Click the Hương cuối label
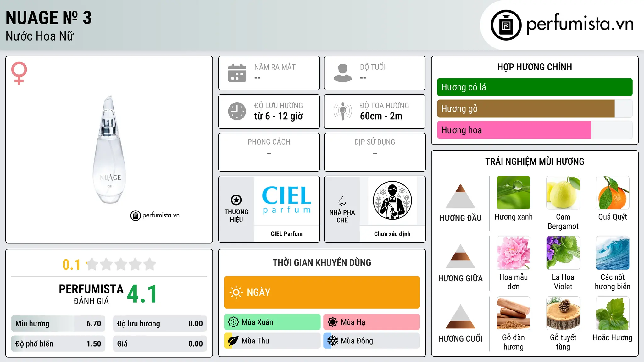The width and height of the screenshot is (644, 362). (x=460, y=339)
